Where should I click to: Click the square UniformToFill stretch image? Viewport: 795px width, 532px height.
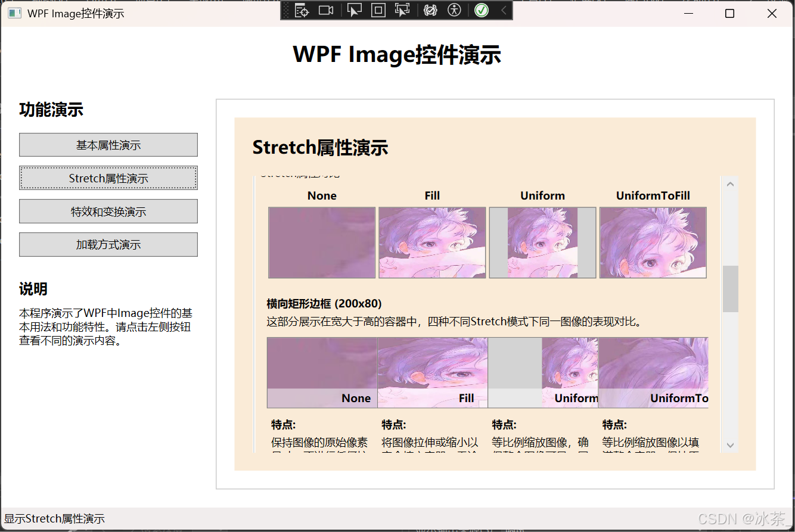click(653, 242)
